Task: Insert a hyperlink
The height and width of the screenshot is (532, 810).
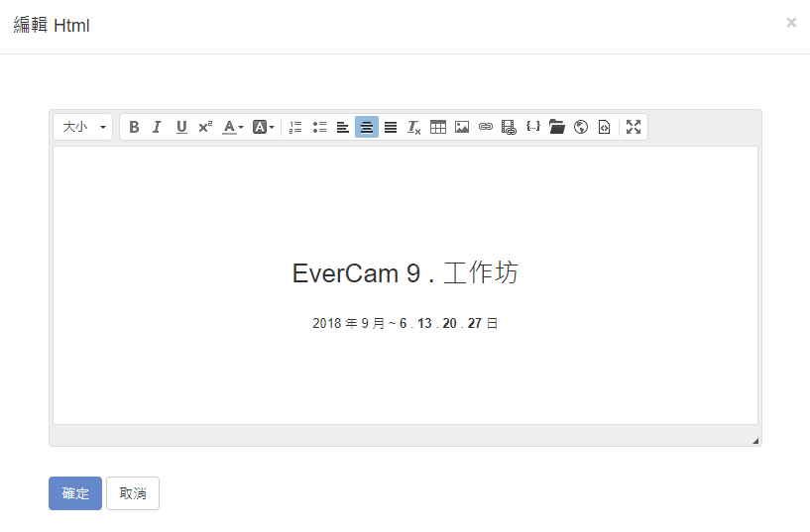Action: point(486,127)
